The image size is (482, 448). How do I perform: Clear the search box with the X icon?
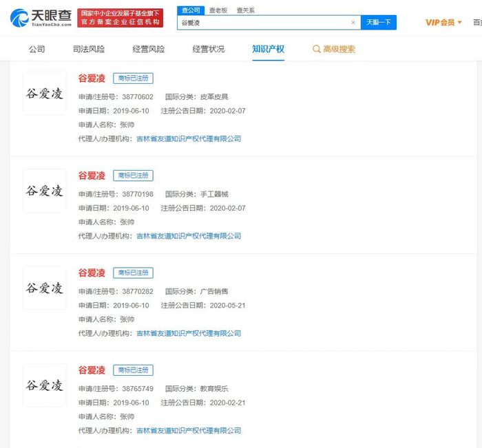pyautogui.click(x=353, y=23)
